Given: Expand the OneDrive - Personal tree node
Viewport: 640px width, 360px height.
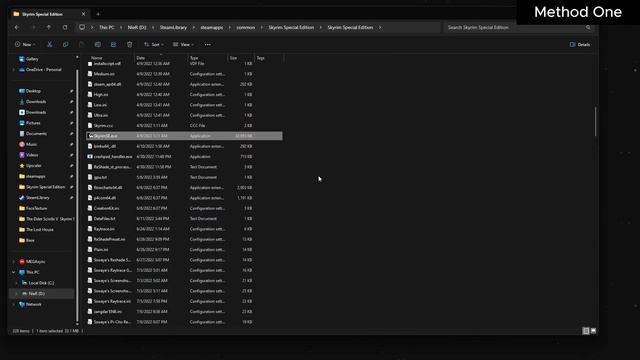Looking at the screenshot, I should tap(14, 70).
